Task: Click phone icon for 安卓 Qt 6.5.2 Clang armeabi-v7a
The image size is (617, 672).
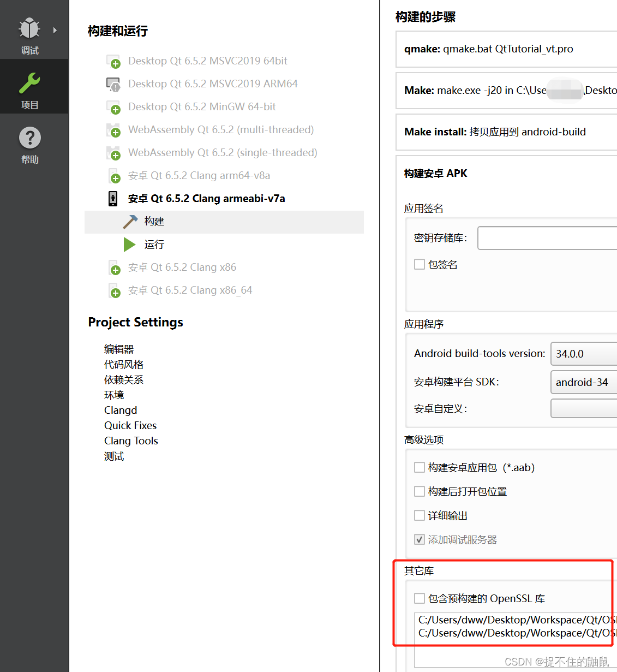Action: [113, 199]
